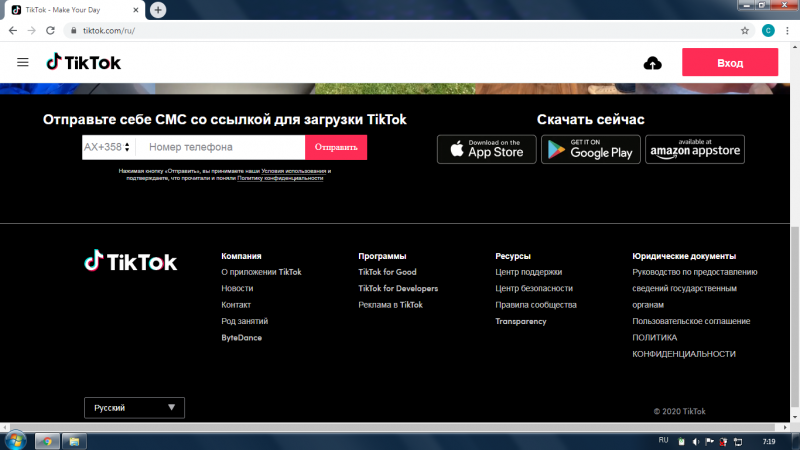
Task: Open the Windows Start button
Action: 15,441
